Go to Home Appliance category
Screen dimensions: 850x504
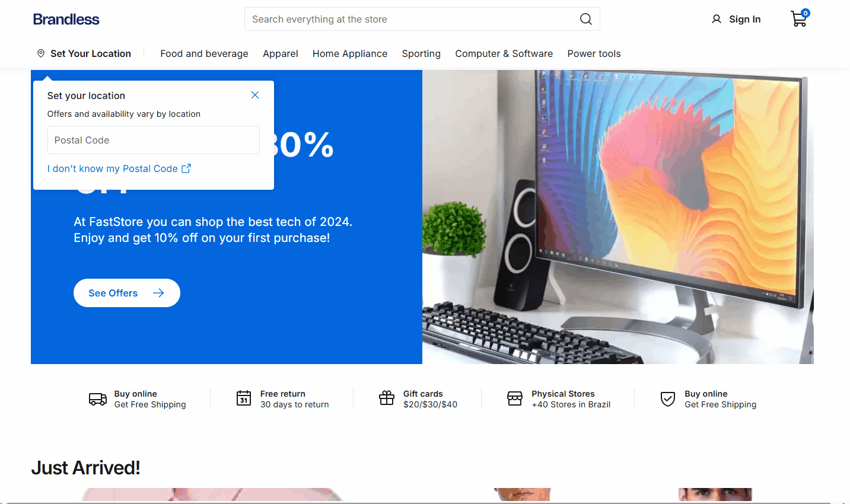point(350,53)
